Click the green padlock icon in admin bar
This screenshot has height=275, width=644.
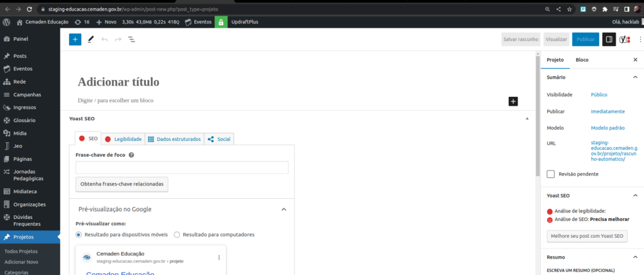[221, 21]
